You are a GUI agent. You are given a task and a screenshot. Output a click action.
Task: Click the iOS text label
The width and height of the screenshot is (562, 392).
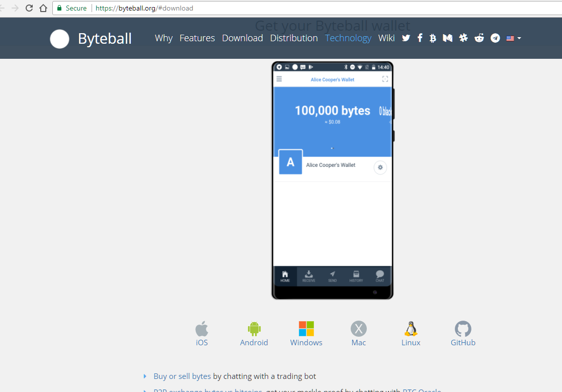pyautogui.click(x=202, y=343)
